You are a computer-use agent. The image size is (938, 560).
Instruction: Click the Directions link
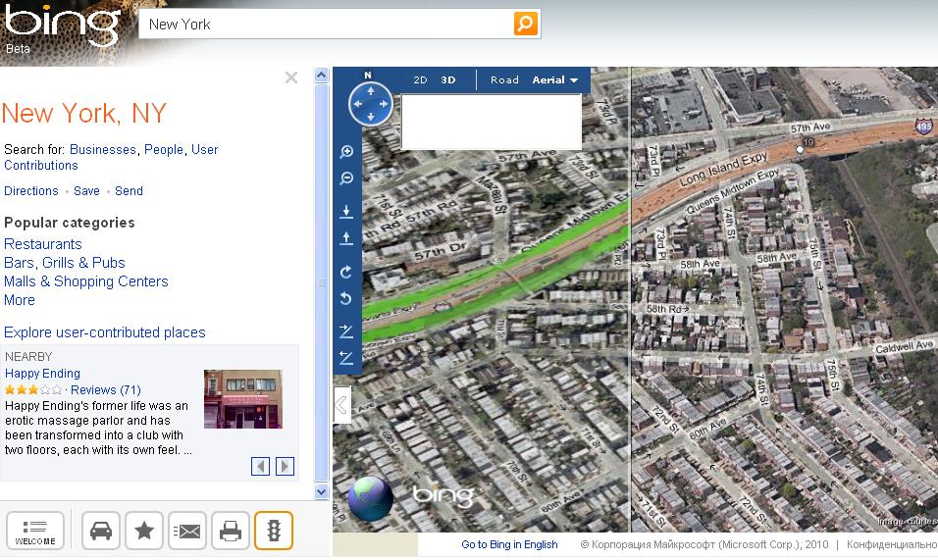(31, 190)
